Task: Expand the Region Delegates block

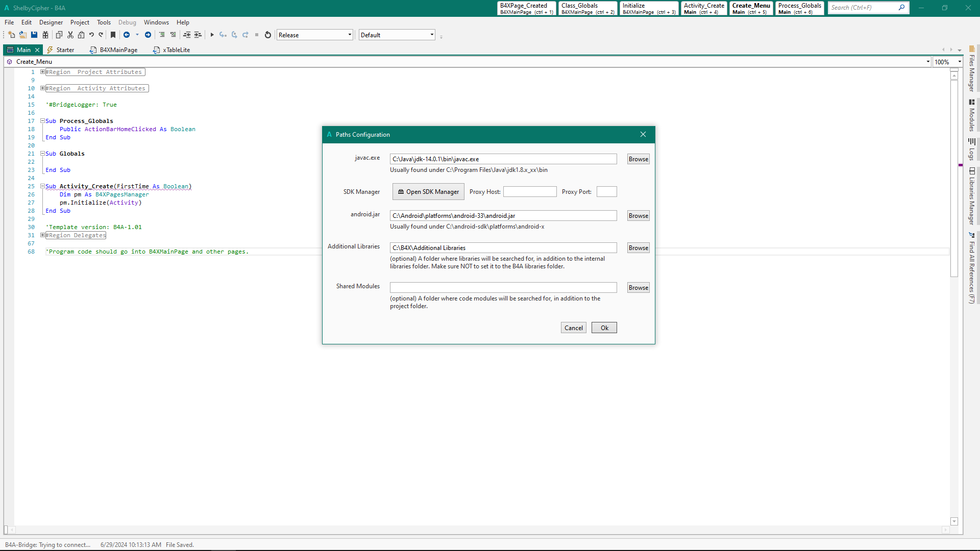Action: coord(43,235)
